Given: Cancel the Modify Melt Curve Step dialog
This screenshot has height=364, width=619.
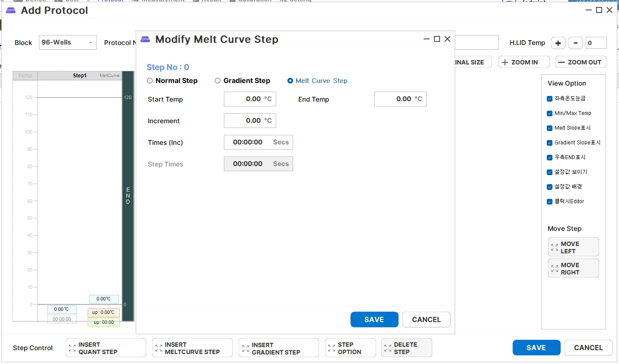Looking at the screenshot, I should pyautogui.click(x=426, y=319).
